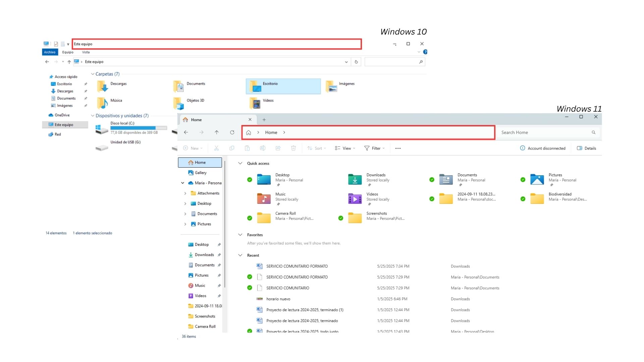Open the Vista ribbon tab
This screenshot has height=362, width=644.
[x=86, y=52]
